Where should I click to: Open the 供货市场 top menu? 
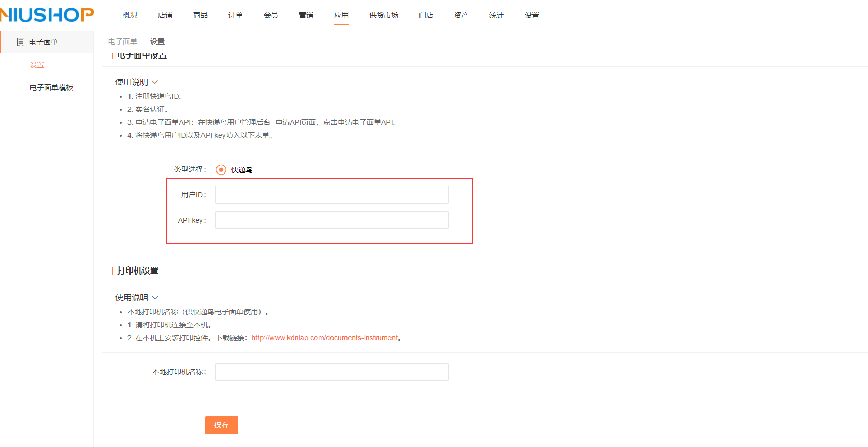coord(384,16)
